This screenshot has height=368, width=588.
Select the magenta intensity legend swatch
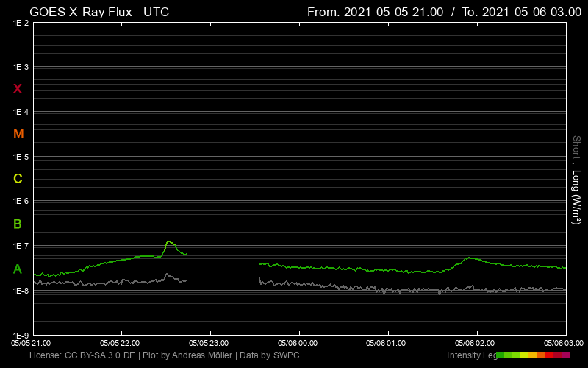pos(565,355)
